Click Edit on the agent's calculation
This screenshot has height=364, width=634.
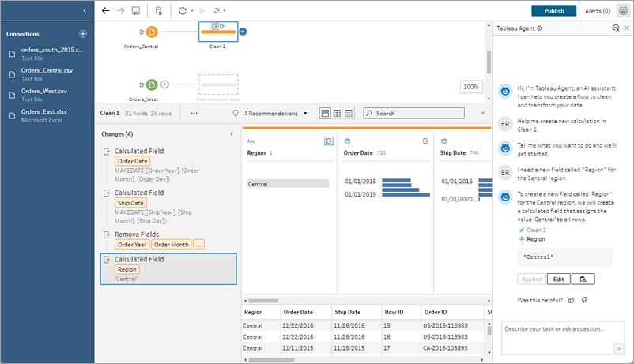coord(558,279)
